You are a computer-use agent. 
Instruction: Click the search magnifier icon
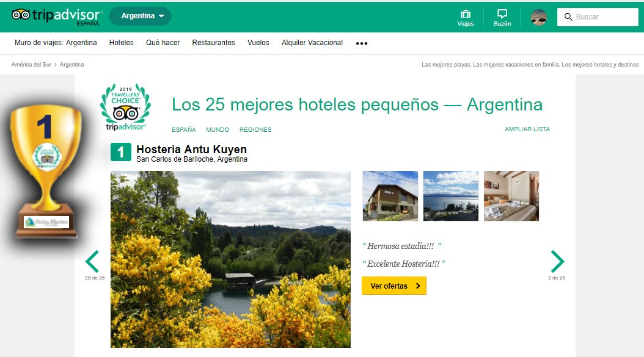pyautogui.click(x=568, y=17)
